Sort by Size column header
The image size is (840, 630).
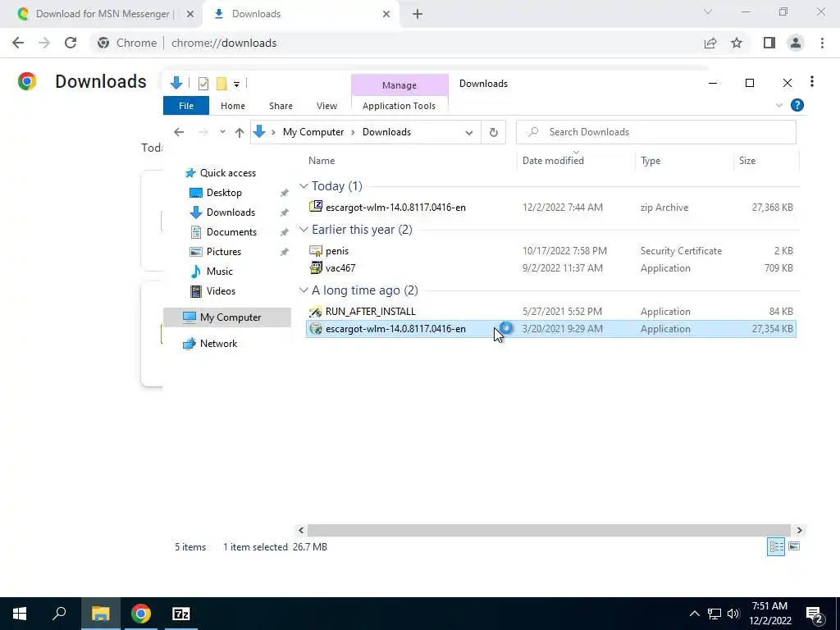(x=746, y=161)
